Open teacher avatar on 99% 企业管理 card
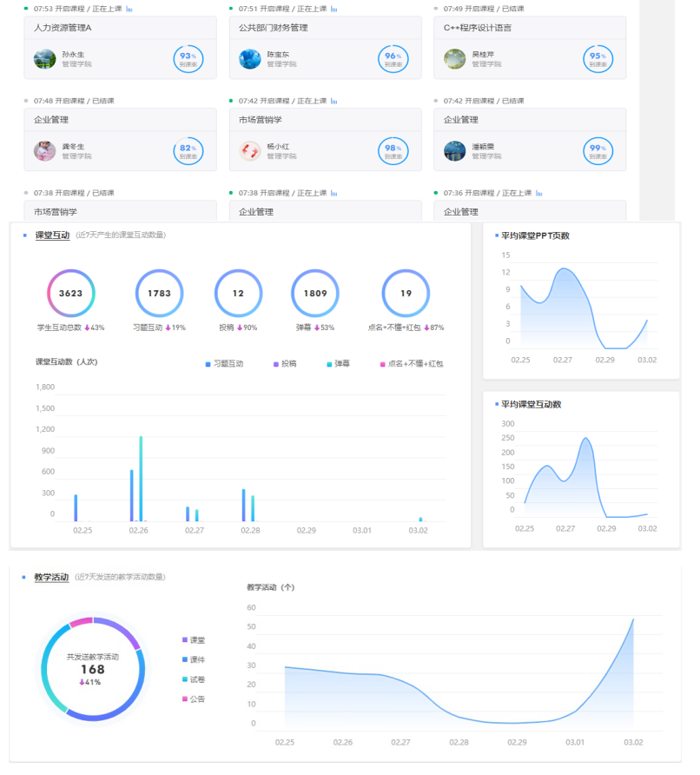Screen dimensions: 700x775 pos(454,151)
